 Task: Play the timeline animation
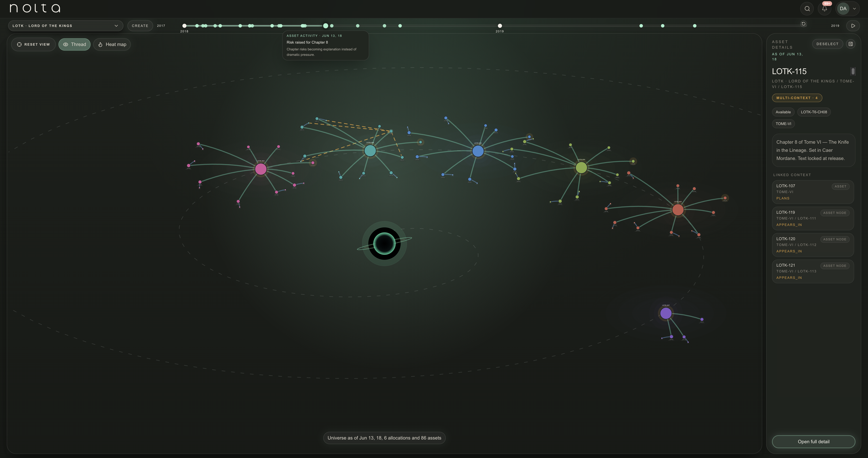[853, 26]
